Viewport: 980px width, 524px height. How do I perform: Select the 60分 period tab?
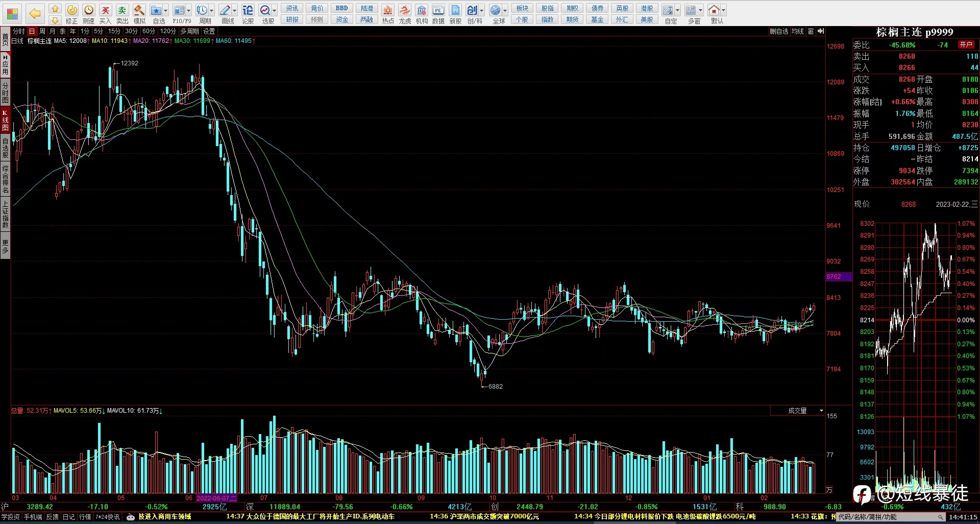[x=149, y=31]
